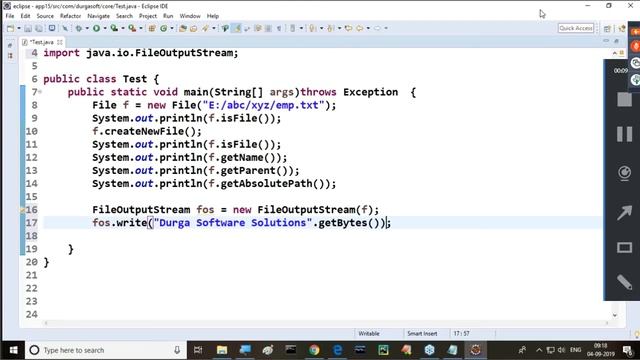The width and height of the screenshot is (640, 360).
Task: Click the webcam icon on recorder panel
Action: click(624, 173)
